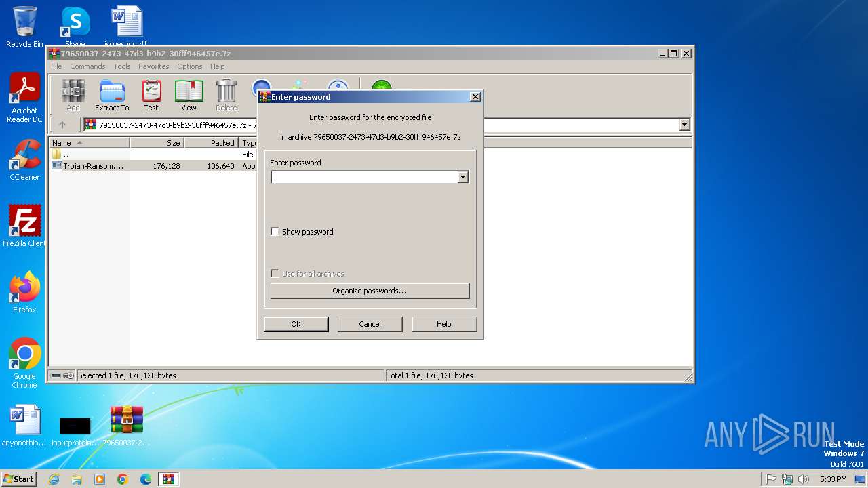
Task: Click the Show desktop button on taskbar
Action: 860,479
